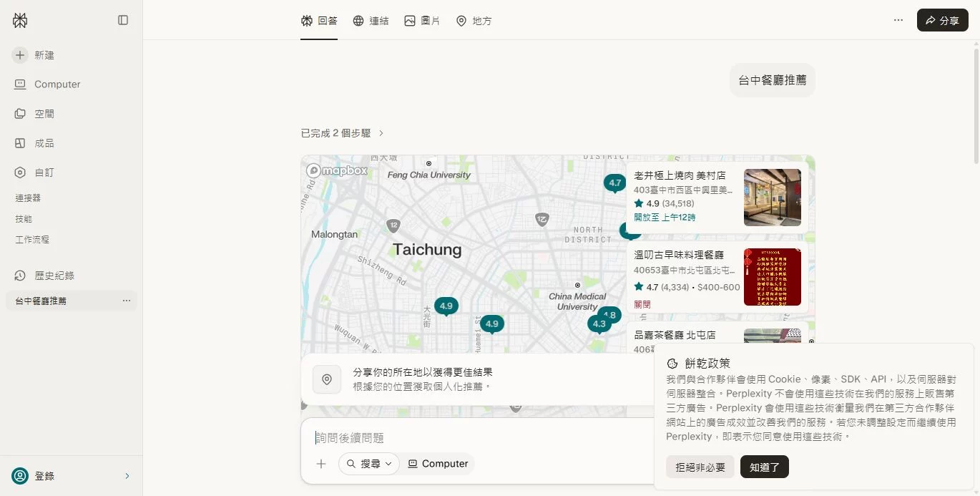Switch to the 回答 tab
The image size is (980, 496).
click(x=319, y=21)
